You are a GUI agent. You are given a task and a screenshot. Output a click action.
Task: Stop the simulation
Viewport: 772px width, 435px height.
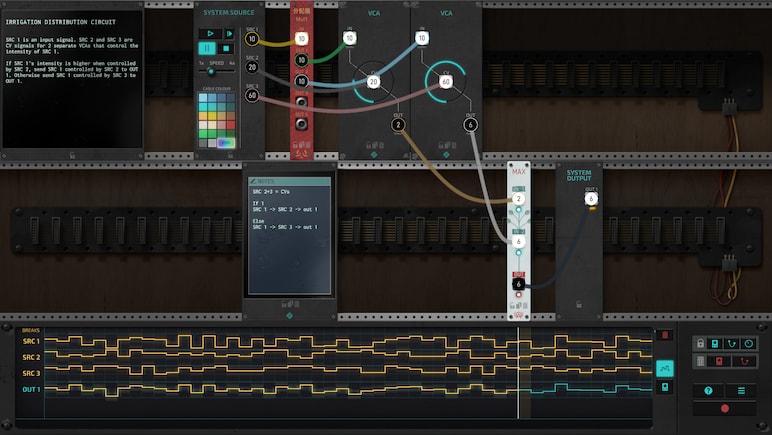pos(226,48)
